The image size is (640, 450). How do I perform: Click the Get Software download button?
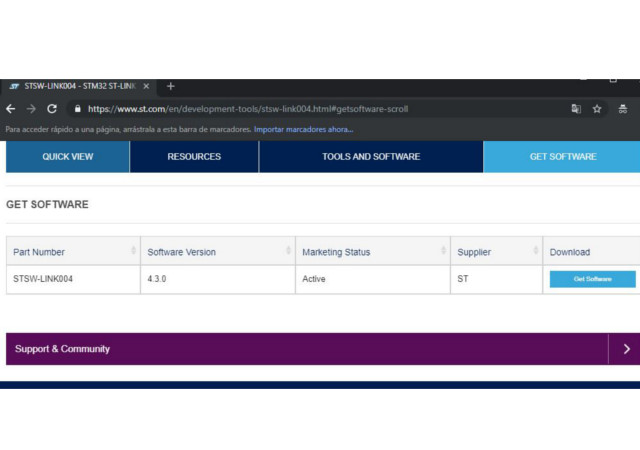(x=592, y=279)
